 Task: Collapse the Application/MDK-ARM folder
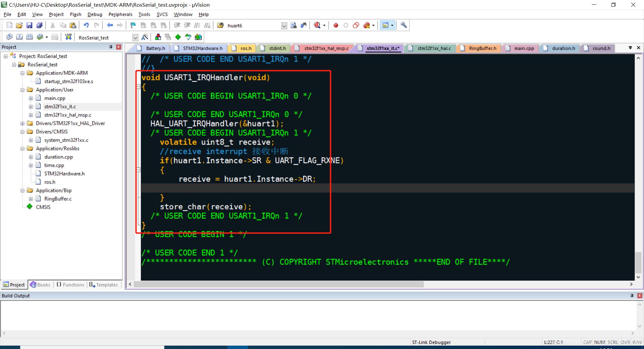click(x=22, y=73)
